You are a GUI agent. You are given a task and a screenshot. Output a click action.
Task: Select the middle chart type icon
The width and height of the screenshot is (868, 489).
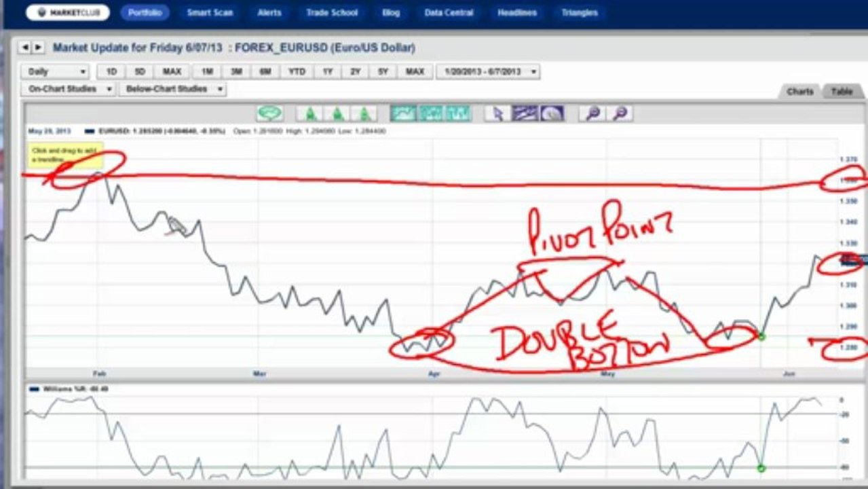coord(430,113)
